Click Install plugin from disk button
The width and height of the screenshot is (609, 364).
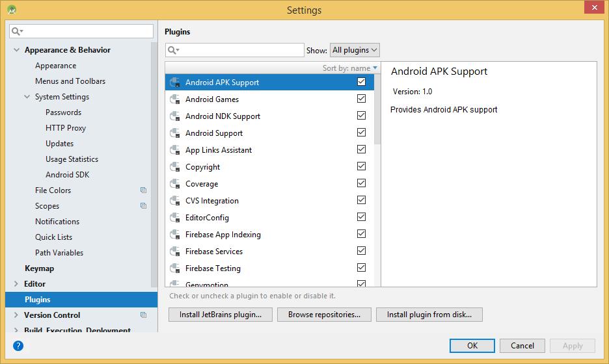coord(429,315)
